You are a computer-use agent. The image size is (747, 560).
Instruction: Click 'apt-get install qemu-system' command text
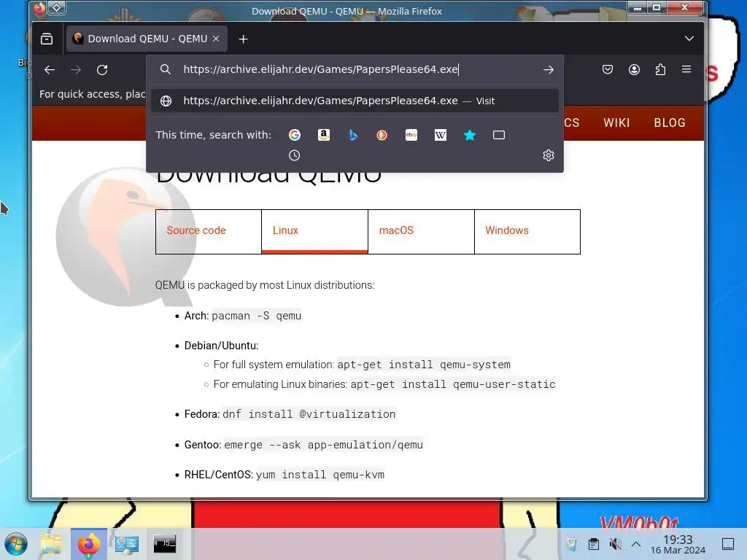click(x=424, y=365)
